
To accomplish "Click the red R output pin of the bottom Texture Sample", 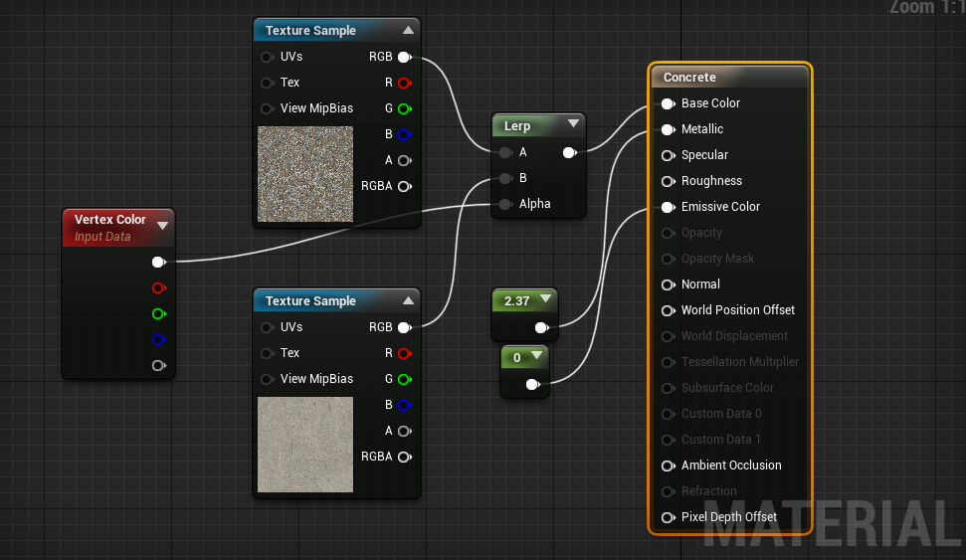I will (x=405, y=353).
